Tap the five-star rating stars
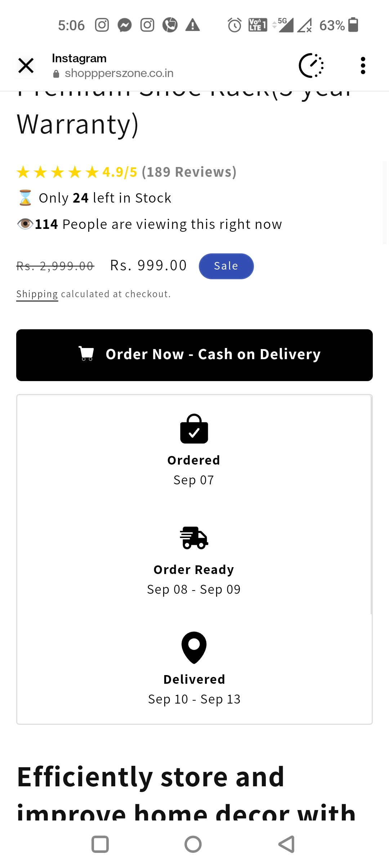This screenshot has width=389, height=868. coord(58,172)
